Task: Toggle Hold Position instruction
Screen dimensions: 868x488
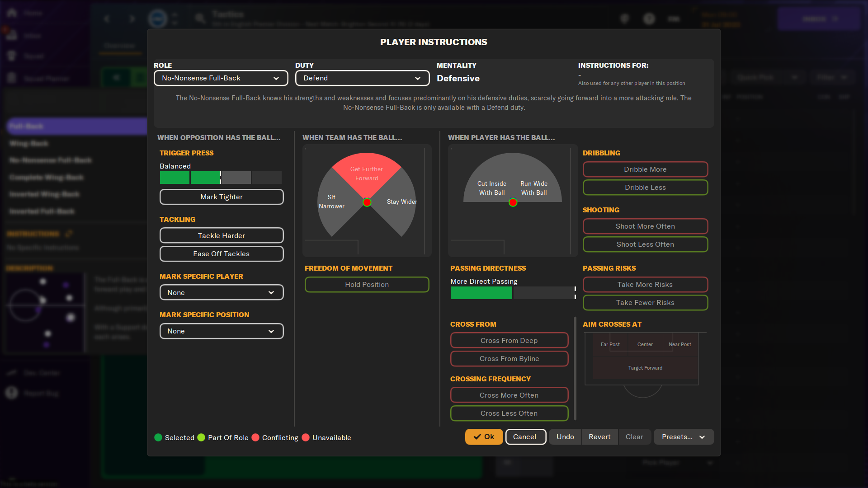Action: pyautogui.click(x=367, y=285)
